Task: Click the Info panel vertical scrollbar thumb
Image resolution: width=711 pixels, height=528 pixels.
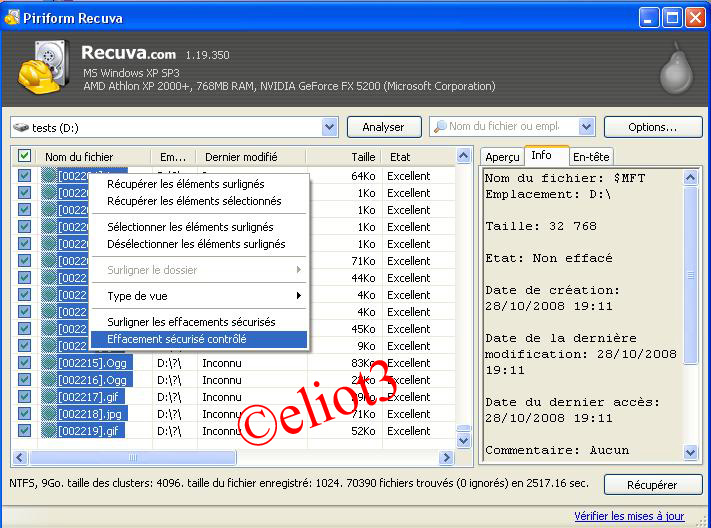Action: click(x=690, y=275)
